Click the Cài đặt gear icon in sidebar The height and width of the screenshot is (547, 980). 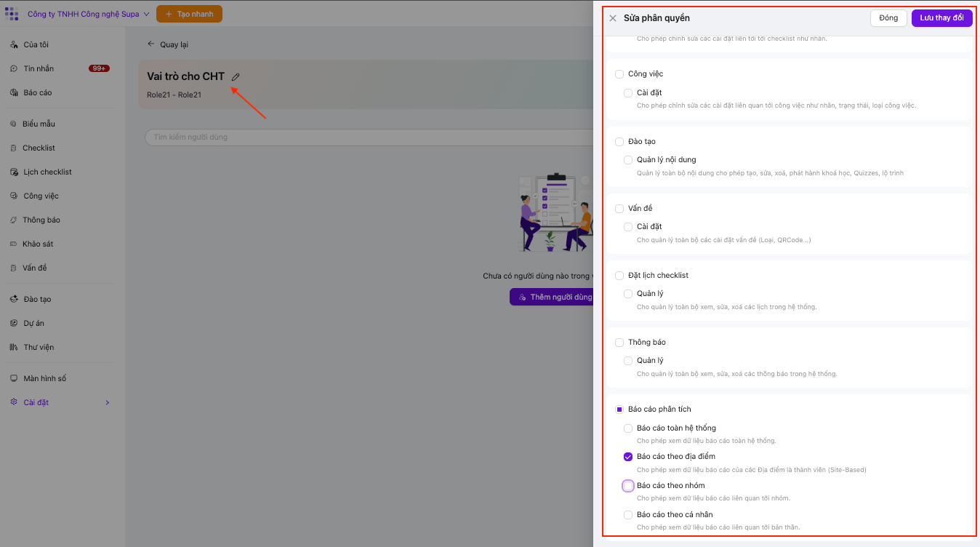[x=14, y=402]
